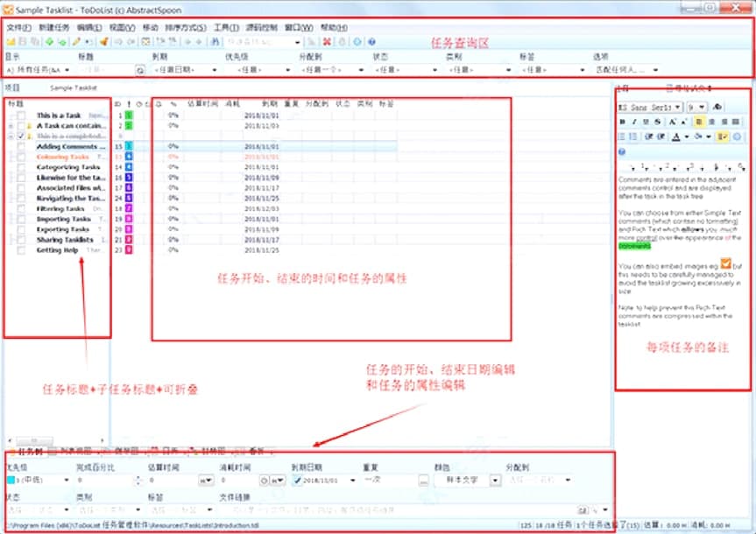Click the ellipsis button beside 重复 field
This screenshot has width=756, height=534.
(x=423, y=481)
